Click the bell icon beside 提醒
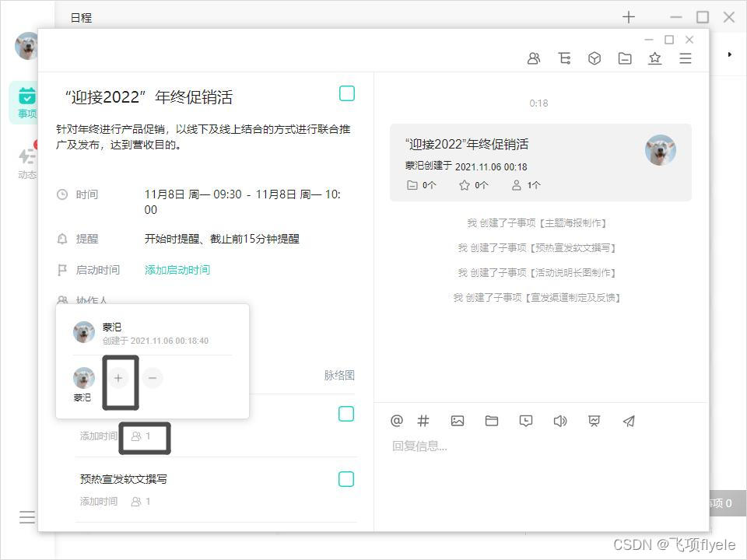747x560 pixels. click(x=62, y=239)
